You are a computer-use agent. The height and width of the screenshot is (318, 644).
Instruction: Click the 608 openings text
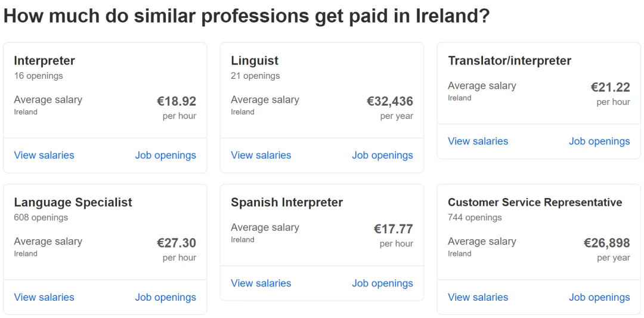point(41,218)
